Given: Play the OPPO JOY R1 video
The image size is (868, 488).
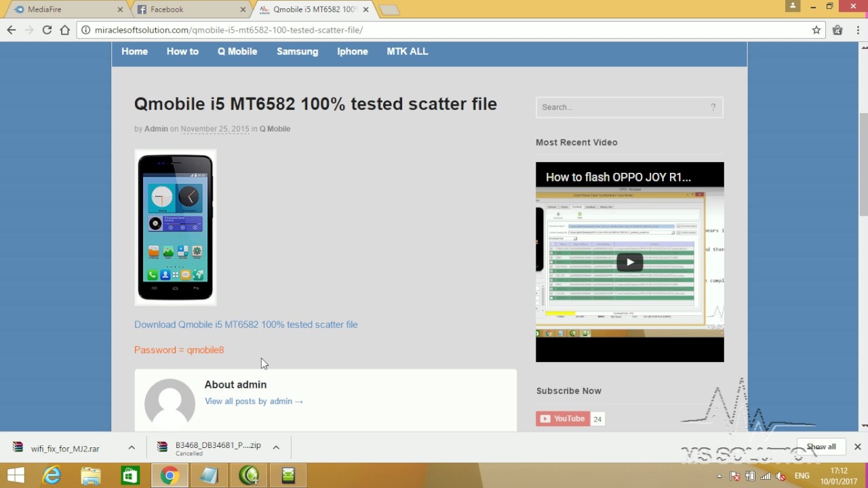Looking at the screenshot, I should (630, 262).
